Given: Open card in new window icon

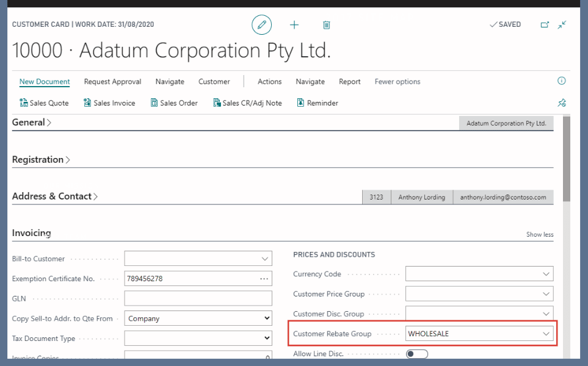Looking at the screenshot, I should click(x=545, y=25).
